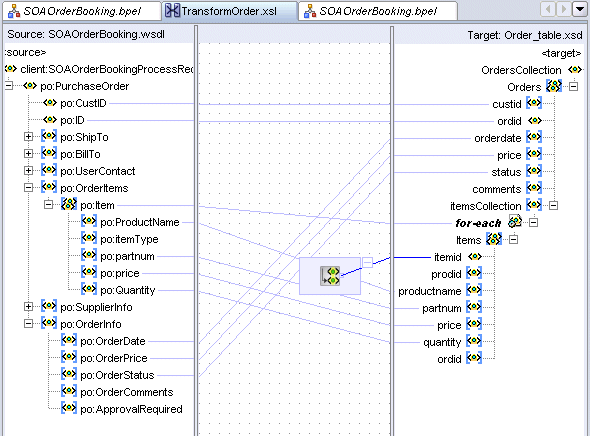Collapse the target Orders node
The width and height of the screenshot is (590, 436).
tap(573, 87)
